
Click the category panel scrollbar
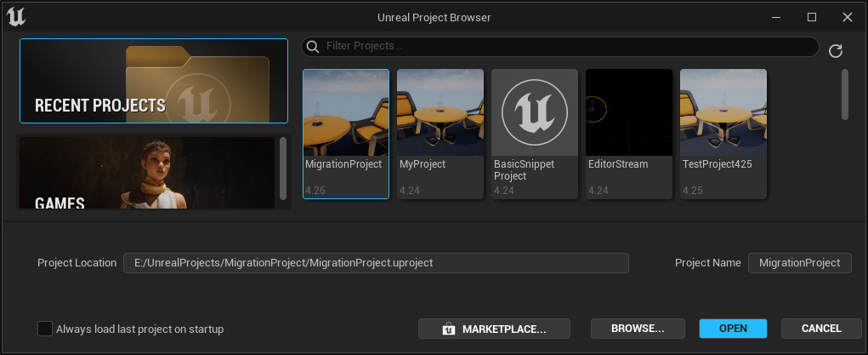(283, 166)
